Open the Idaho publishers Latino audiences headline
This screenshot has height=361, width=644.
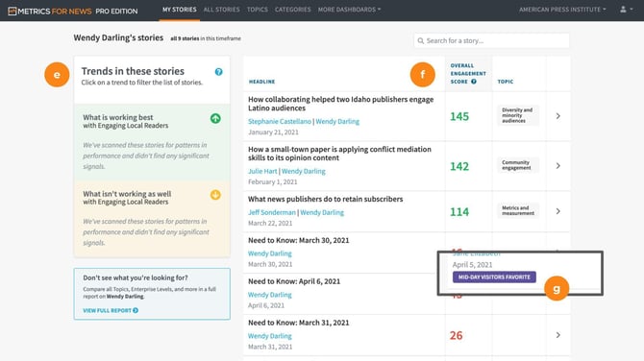click(340, 104)
